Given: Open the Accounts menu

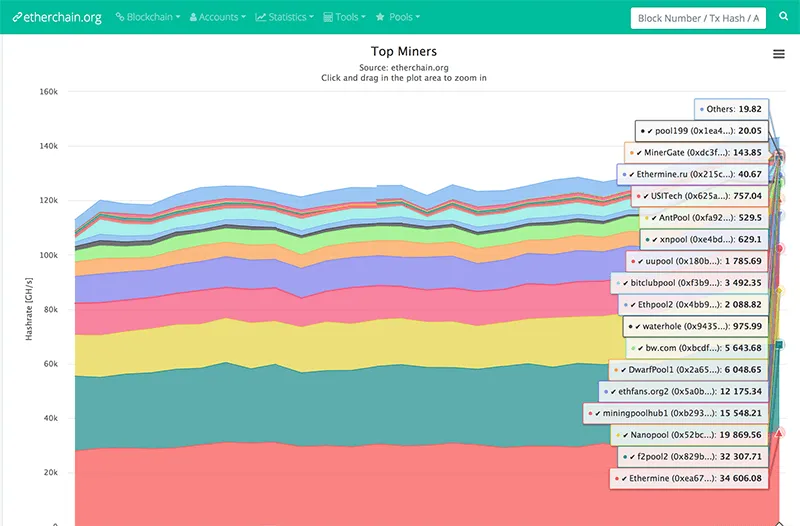Looking at the screenshot, I should coord(217,17).
